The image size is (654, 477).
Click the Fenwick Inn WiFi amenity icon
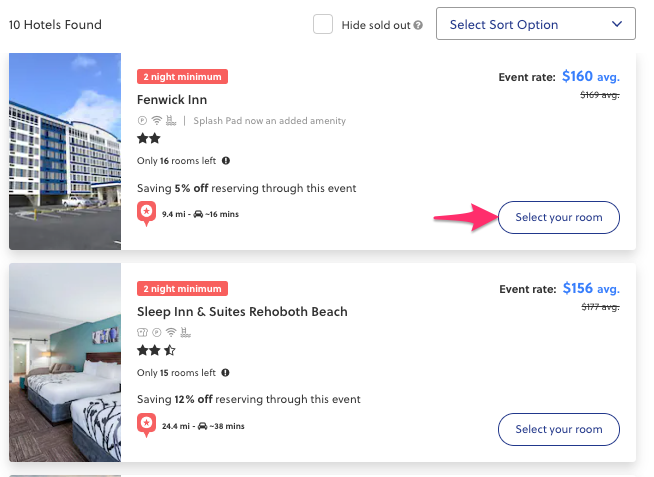tap(157, 121)
